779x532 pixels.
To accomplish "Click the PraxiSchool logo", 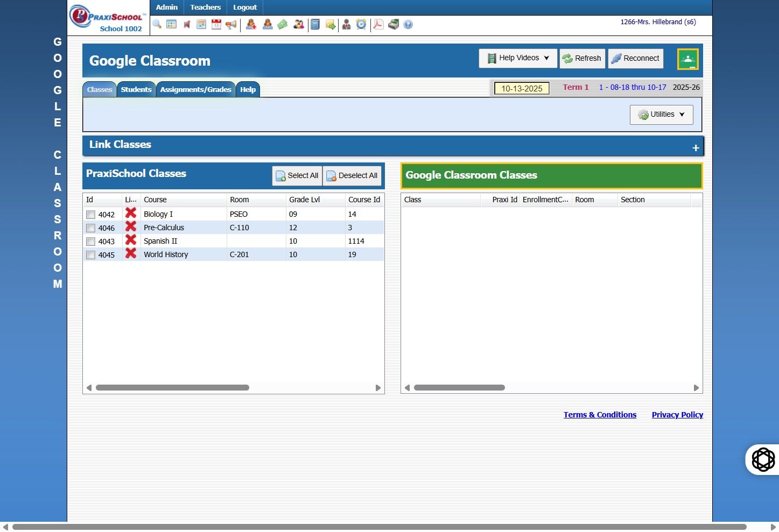I will click(108, 18).
